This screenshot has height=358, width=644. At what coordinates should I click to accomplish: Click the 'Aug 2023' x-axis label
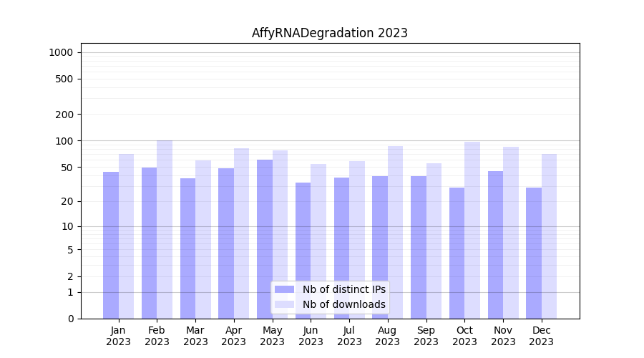click(388, 336)
